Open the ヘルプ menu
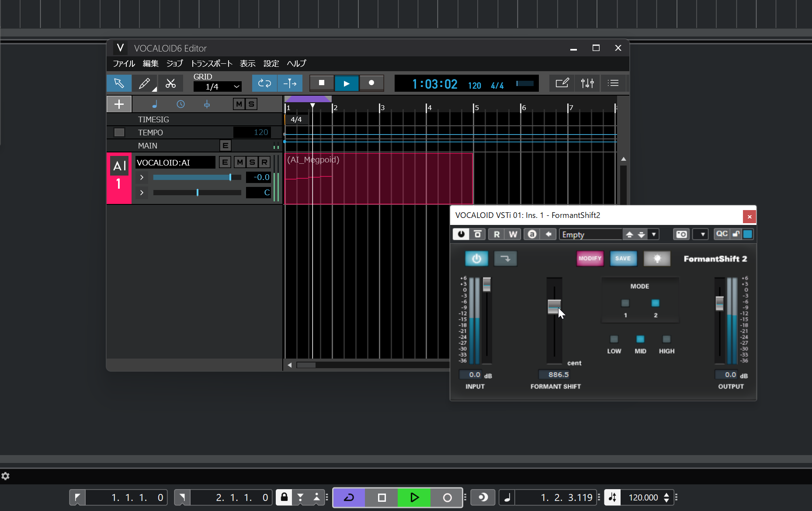 tap(296, 63)
